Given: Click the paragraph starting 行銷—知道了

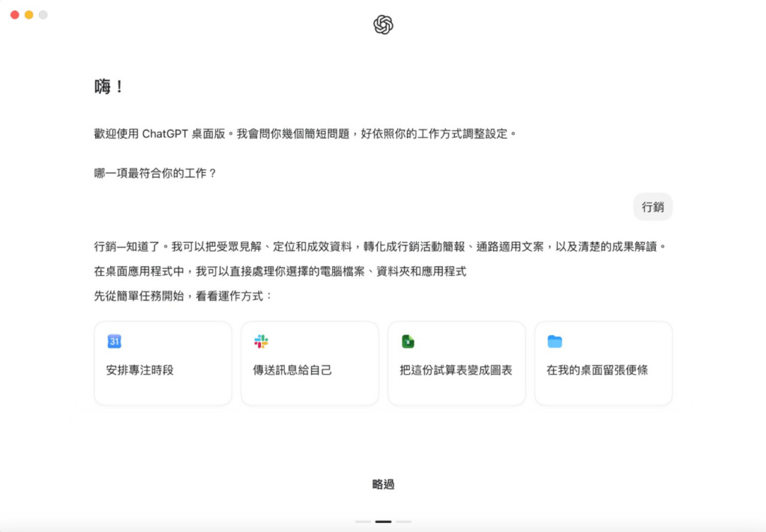Looking at the screenshot, I should [381, 247].
